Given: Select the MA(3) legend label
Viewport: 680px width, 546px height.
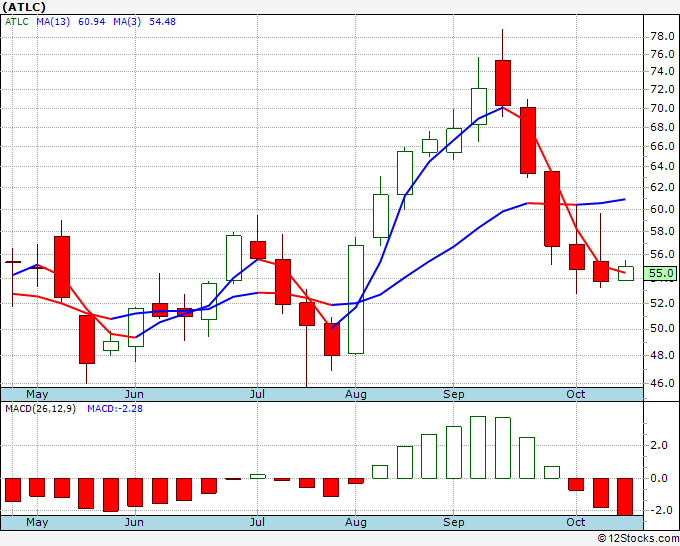Looking at the screenshot, I should coord(127,22).
